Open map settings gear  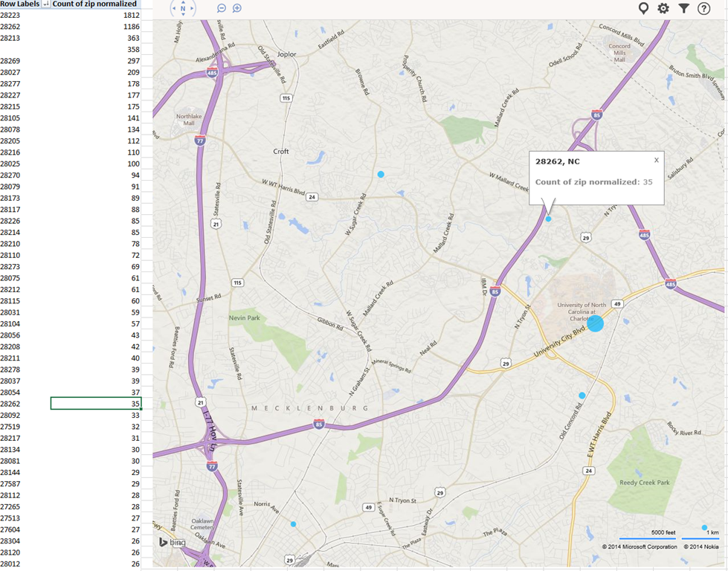[663, 8]
